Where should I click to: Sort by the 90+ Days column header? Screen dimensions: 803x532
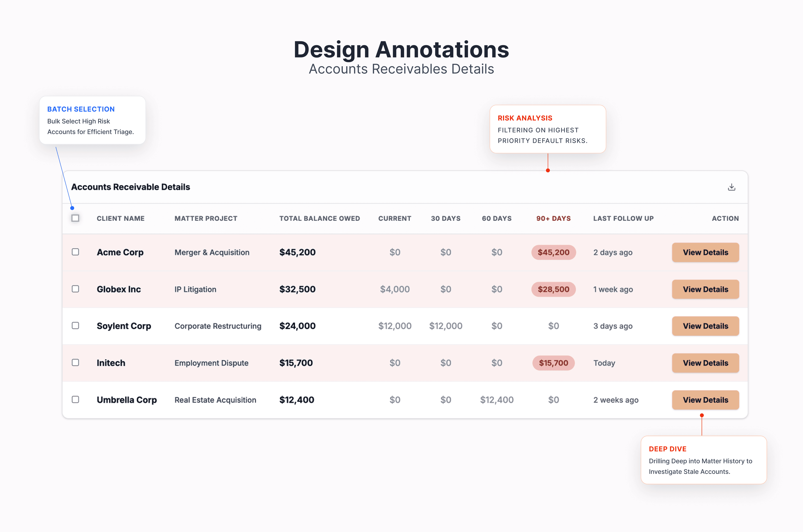point(553,219)
